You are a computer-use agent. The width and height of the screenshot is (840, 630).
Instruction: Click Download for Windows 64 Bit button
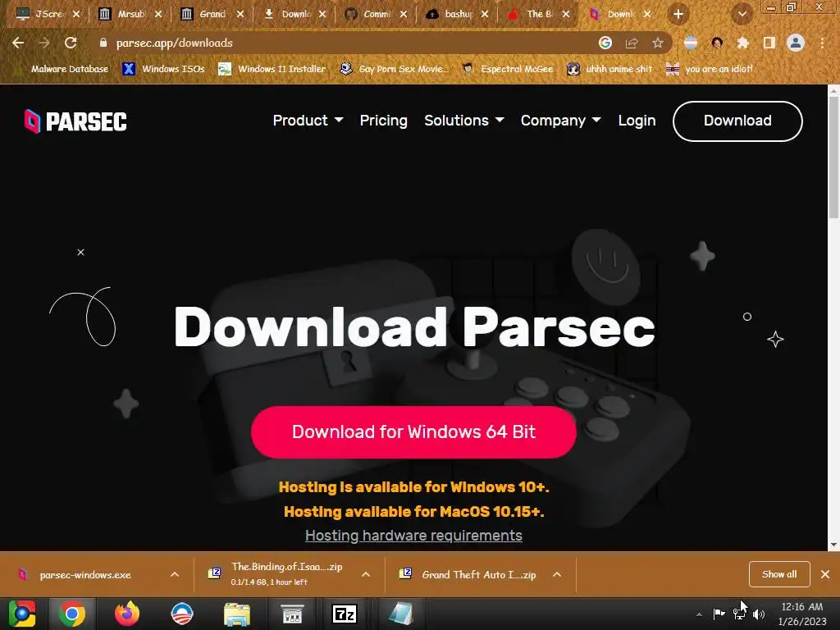coord(413,431)
